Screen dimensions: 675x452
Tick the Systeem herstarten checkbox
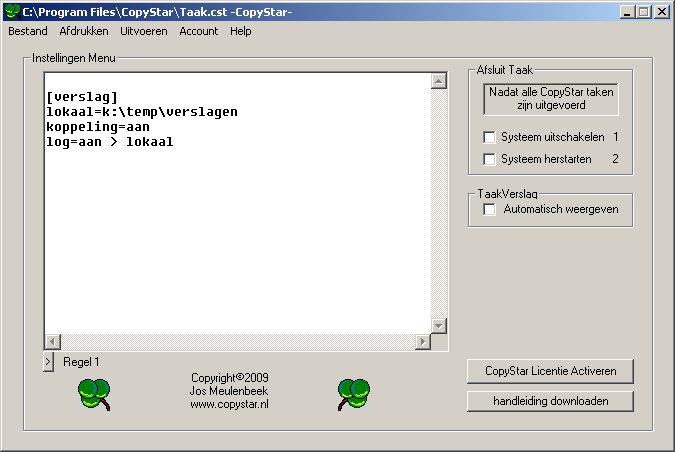pos(489,159)
